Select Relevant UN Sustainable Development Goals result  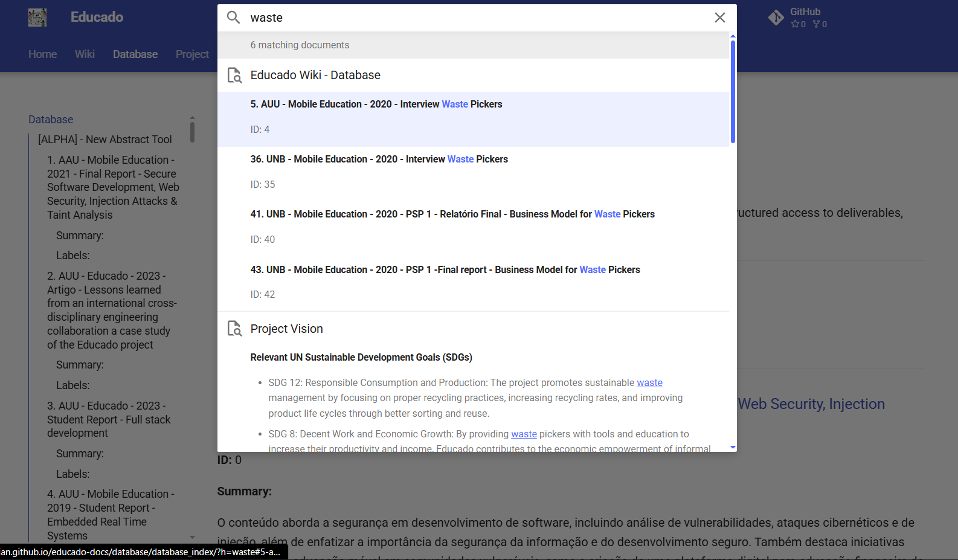(x=361, y=358)
